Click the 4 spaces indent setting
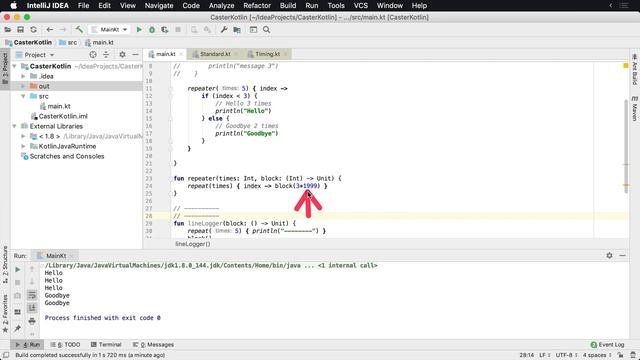The width and height of the screenshot is (640, 360). (x=596, y=356)
